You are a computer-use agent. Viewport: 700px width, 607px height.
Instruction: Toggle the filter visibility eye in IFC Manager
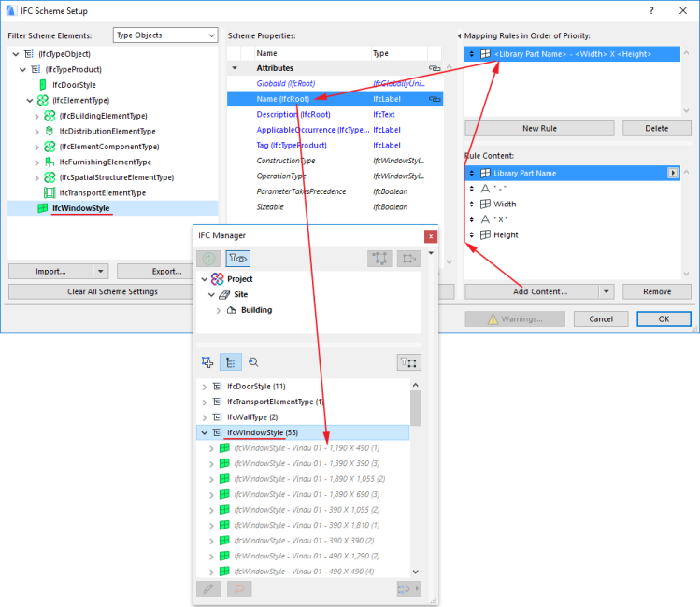(237, 259)
